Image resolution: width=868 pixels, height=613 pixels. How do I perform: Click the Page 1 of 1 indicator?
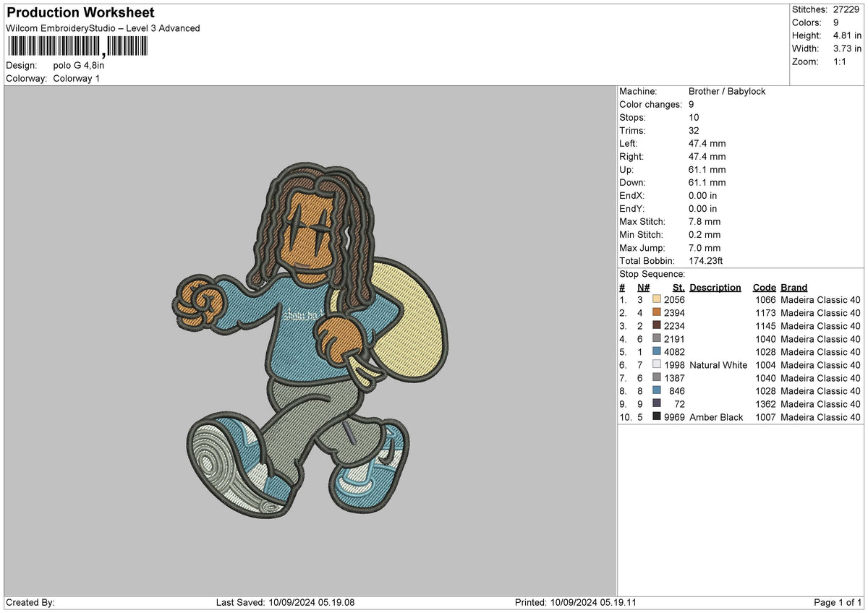[x=838, y=602]
